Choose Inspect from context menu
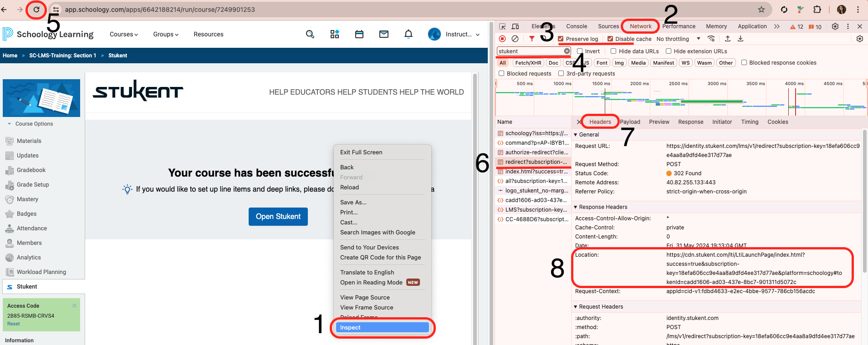 pyautogui.click(x=382, y=327)
